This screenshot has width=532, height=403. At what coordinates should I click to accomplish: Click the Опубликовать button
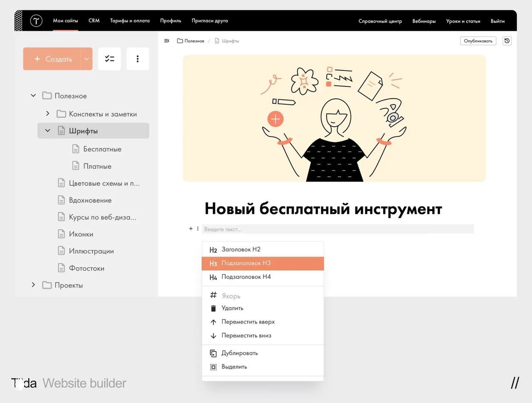[x=478, y=41]
